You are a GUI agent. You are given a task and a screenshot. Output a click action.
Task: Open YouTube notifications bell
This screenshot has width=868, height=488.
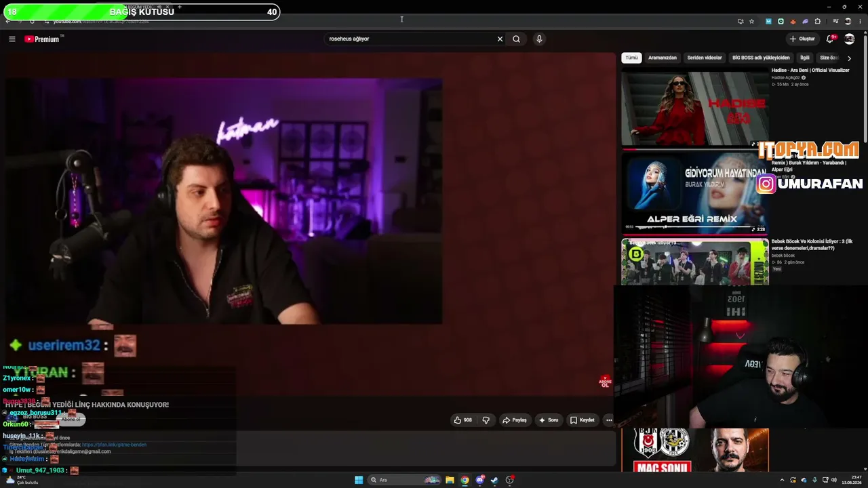[829, 39]
